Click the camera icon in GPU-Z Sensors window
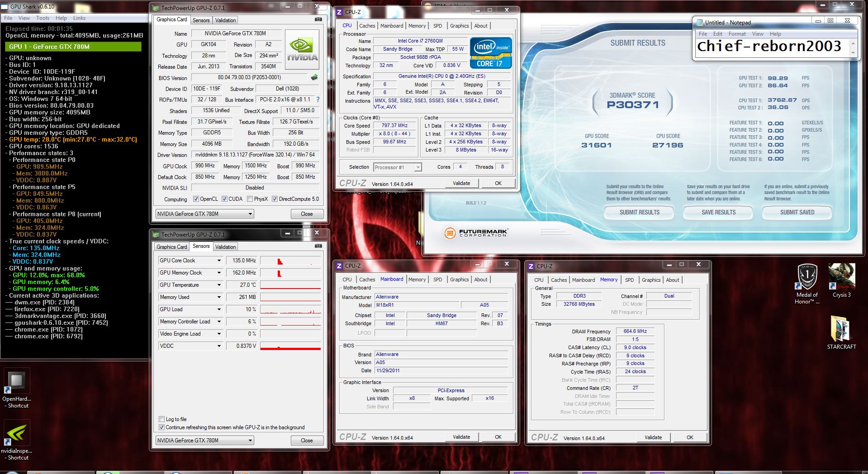 (x=318, y=246)
